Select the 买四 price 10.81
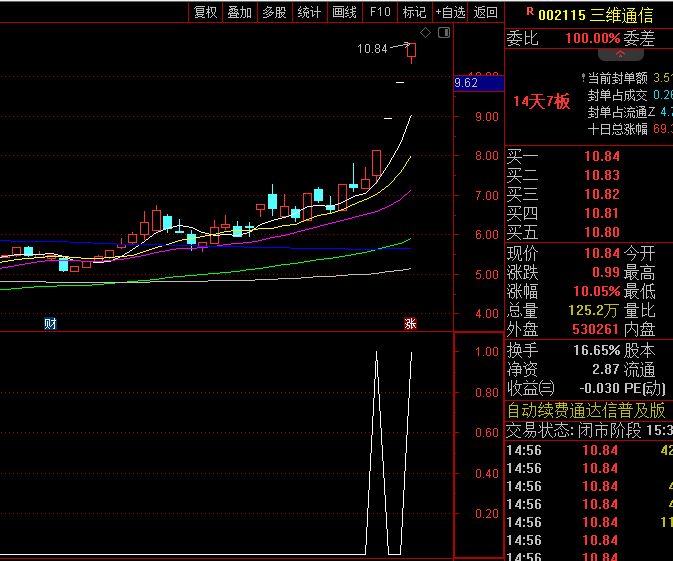Screen dimensions: 673x561 pos(602,213)
